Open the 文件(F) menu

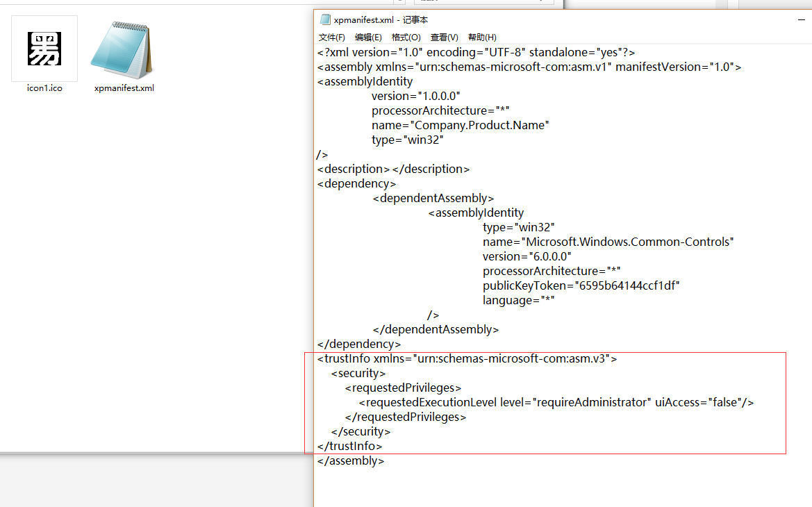331,38
